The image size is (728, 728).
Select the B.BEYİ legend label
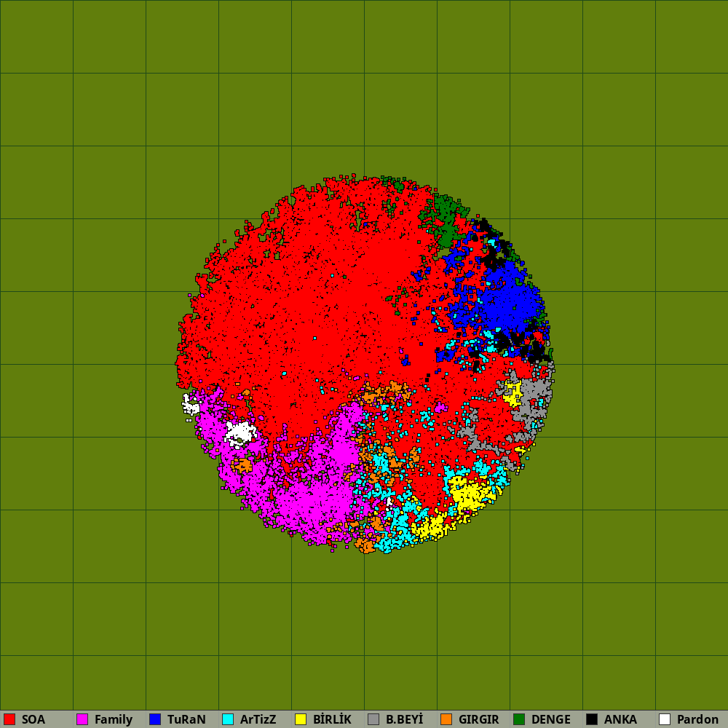coord(404,719)
